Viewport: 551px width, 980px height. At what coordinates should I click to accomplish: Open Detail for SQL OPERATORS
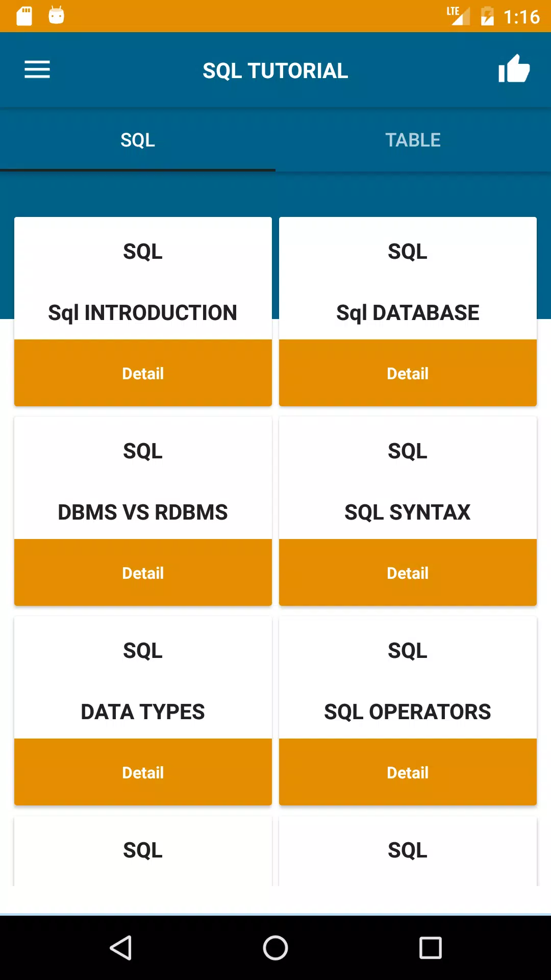click(x=408, y=772)
